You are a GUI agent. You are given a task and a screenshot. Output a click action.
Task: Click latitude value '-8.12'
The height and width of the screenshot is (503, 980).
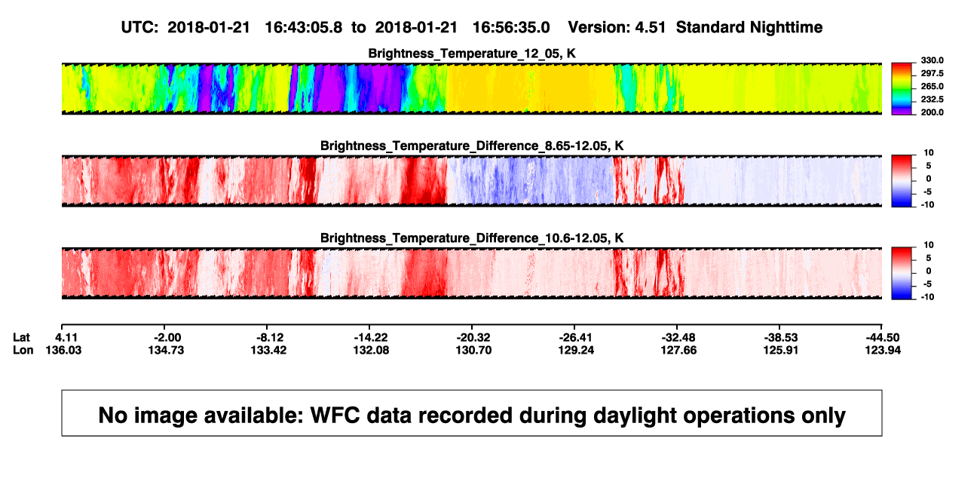(269, 337)
